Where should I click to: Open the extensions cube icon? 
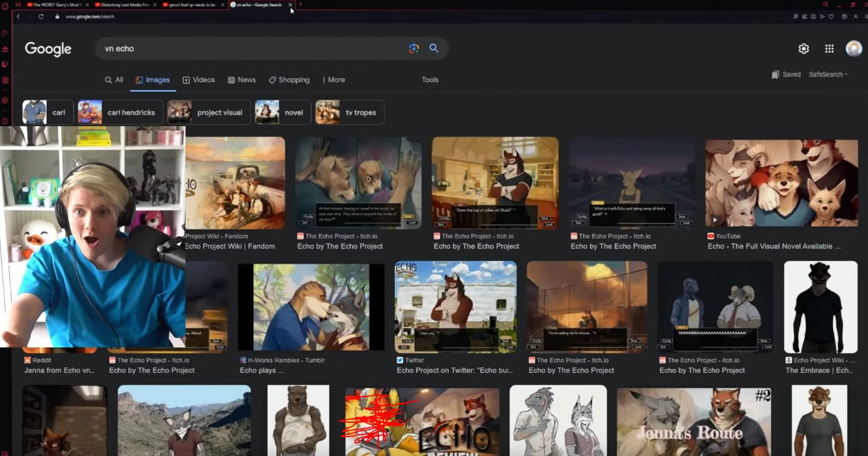pyautogui.click(x=844, y=16)
